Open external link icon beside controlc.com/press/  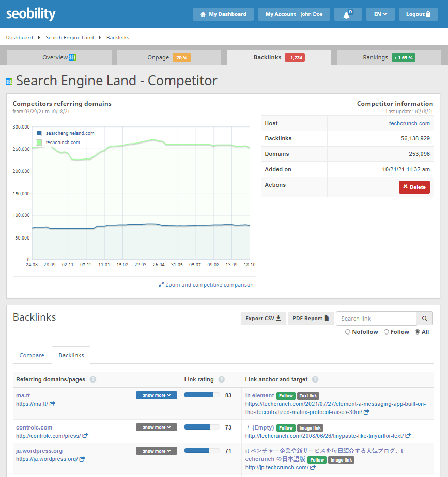point(85,436)
